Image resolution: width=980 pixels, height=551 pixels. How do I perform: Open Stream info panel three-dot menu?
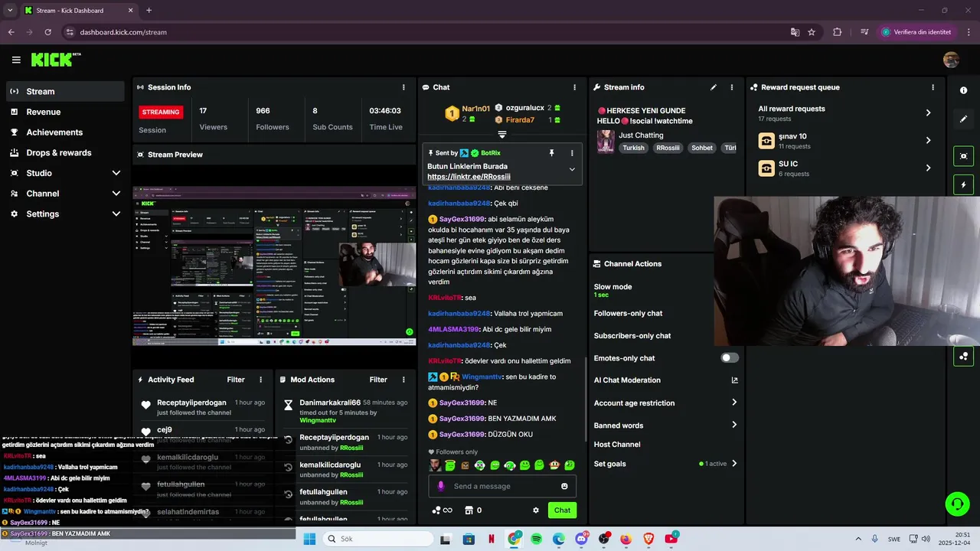tap(731, 87)
